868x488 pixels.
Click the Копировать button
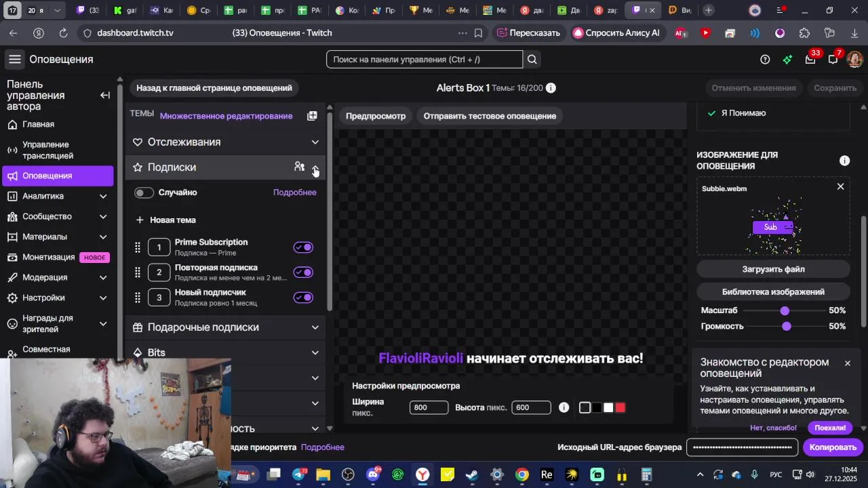click(x=833, y=447)
